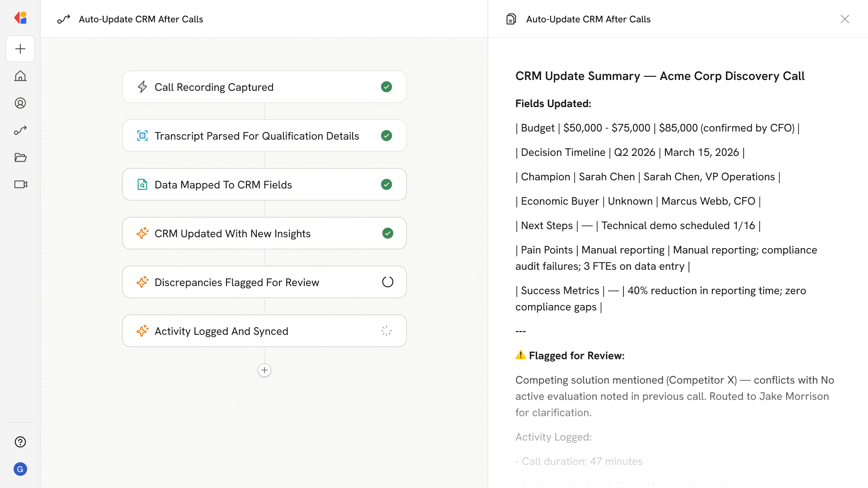Screen dimensions: 868x488
Task: Click the document icon on Data Mapped step
Action: point(142,184)
